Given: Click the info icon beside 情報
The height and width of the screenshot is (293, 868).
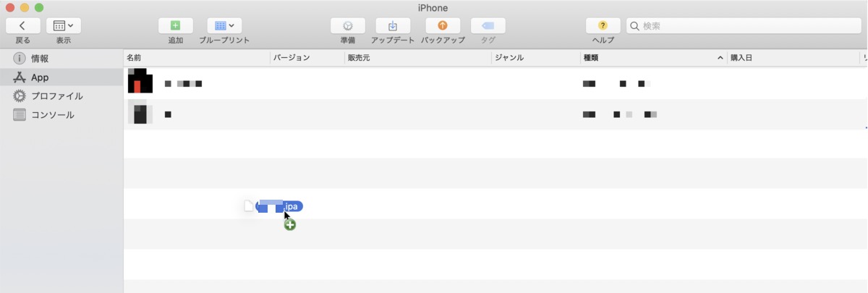Looking at the screenshot, I should pyautogui.click(x=20, y=59).
